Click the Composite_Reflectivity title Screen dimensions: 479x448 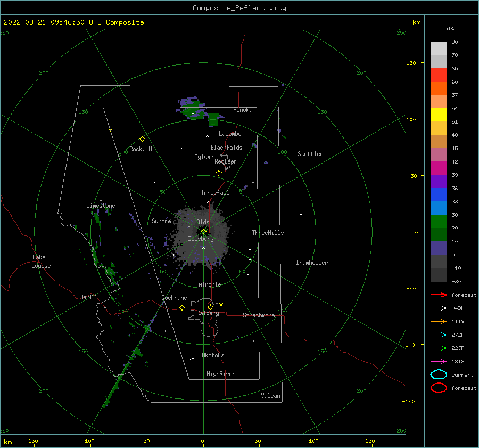(240, 8)
